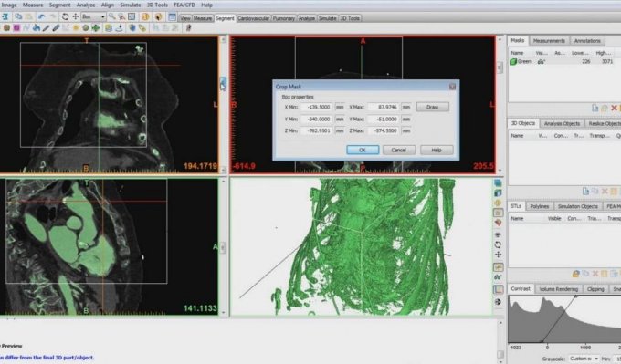Switch to the Cardiovascular toolbar tab
This screenshot has width=621, height=364.
(254, 18)
